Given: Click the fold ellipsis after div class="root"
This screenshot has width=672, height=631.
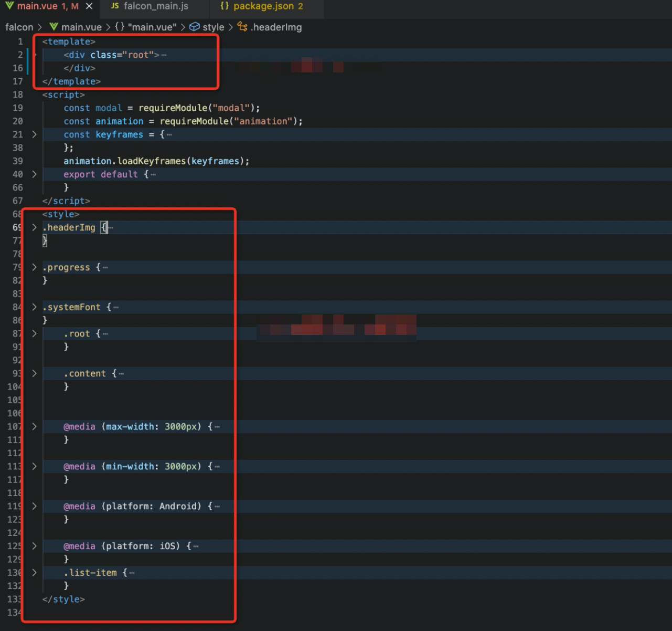Looking at the screenshot, I should pos(164,55).
